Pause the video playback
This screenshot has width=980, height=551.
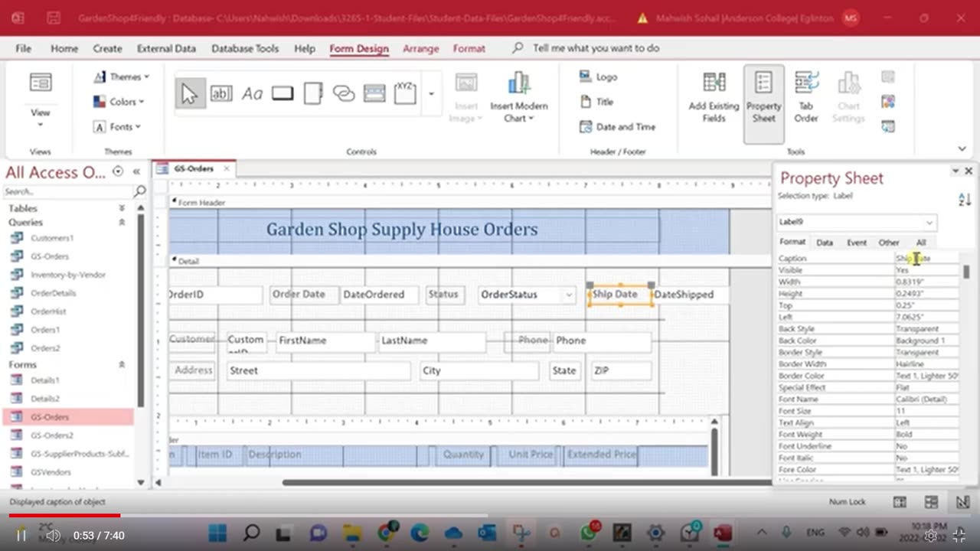(21, 536)
